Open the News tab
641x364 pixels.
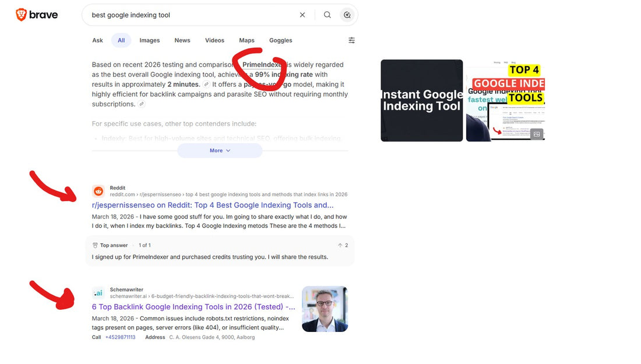point(182,40)
